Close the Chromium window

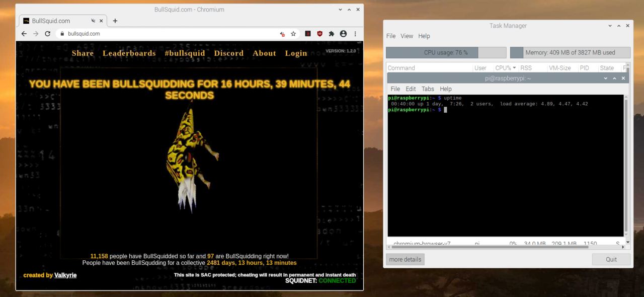point(358,10)
